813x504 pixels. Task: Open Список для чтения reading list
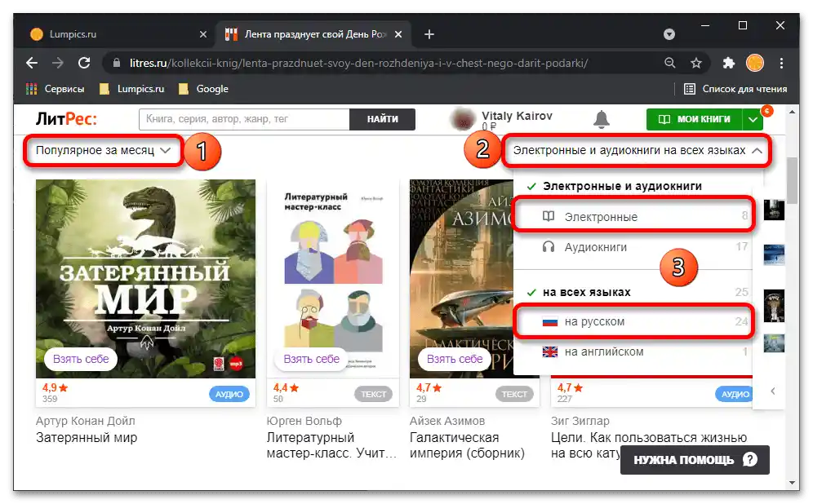[735, 89]
